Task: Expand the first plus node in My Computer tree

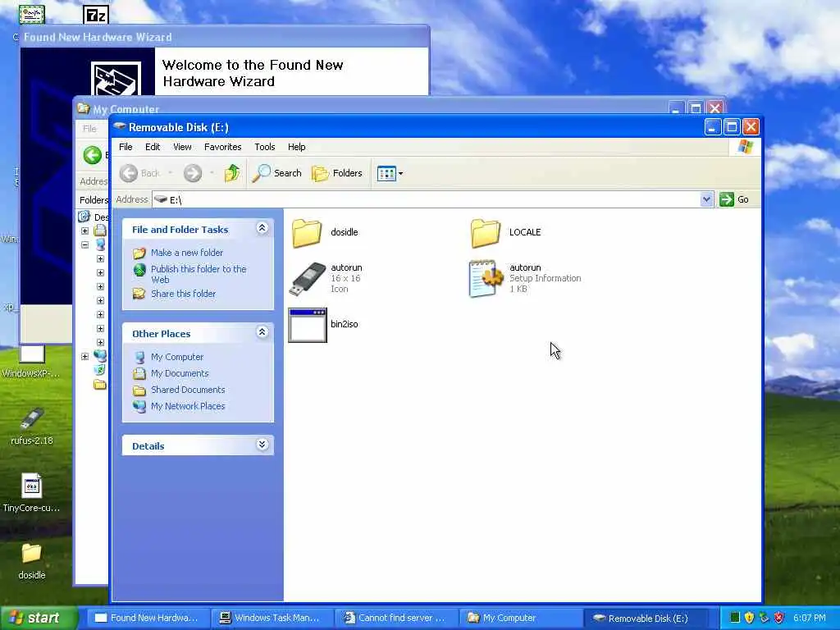Action: 84,231
